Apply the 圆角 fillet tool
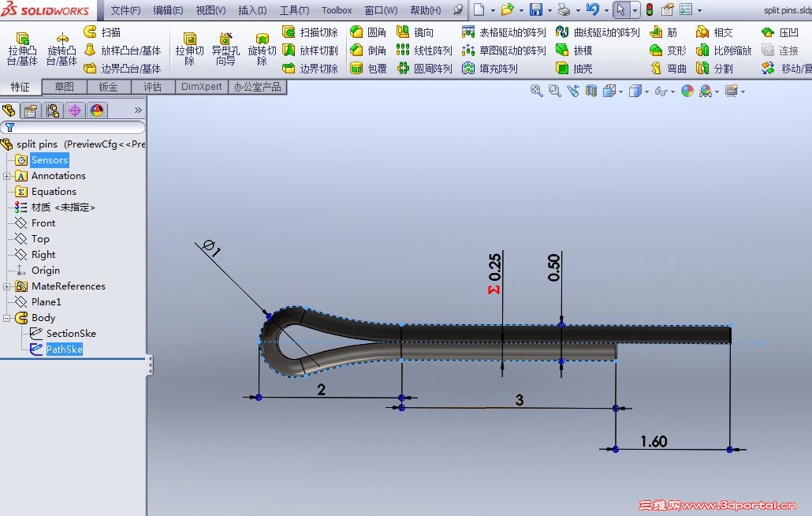 [x=368, y=32]
